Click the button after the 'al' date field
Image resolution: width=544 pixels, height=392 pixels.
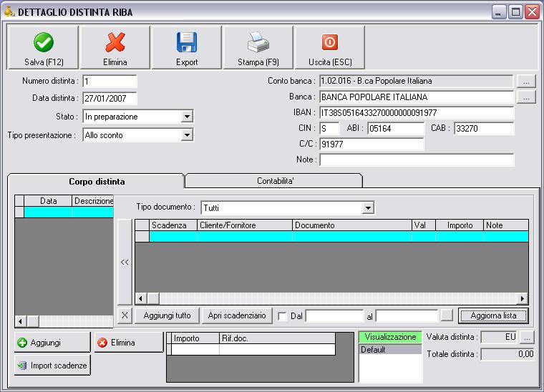pyautogui.click(x=447, y=315)
